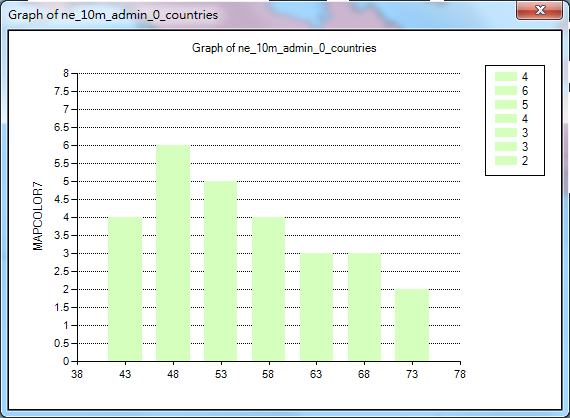Click the bar at x value 53
Viewport: 570px width, 418px height.
pos(221,271)
